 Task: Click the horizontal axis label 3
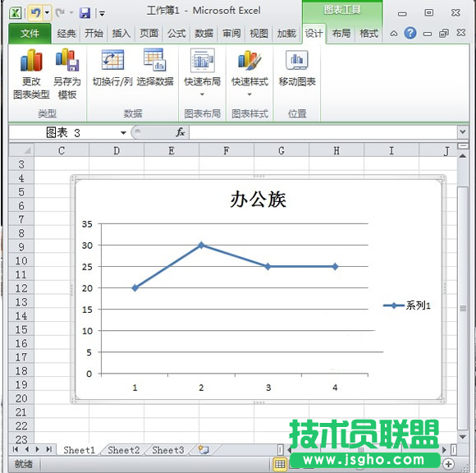click(268, 388)
